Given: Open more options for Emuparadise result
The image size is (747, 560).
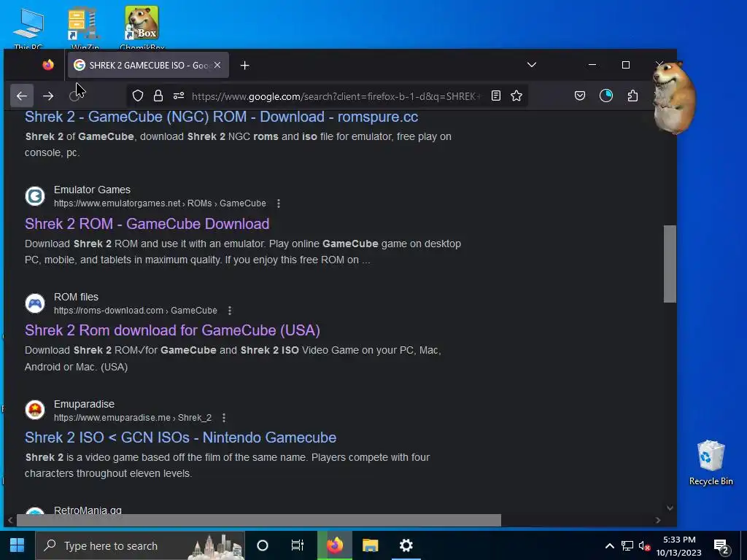Looking at the screenshot, I should [x=224, y=418].
